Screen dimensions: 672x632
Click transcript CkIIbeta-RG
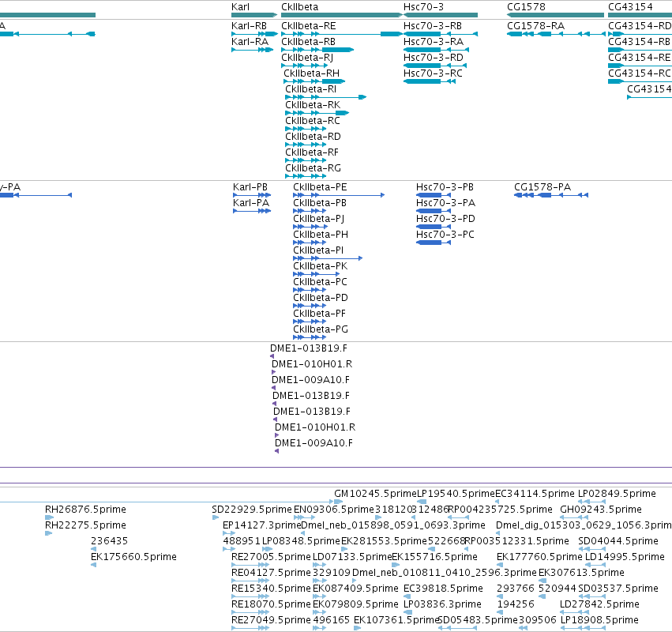pos(313,169)
